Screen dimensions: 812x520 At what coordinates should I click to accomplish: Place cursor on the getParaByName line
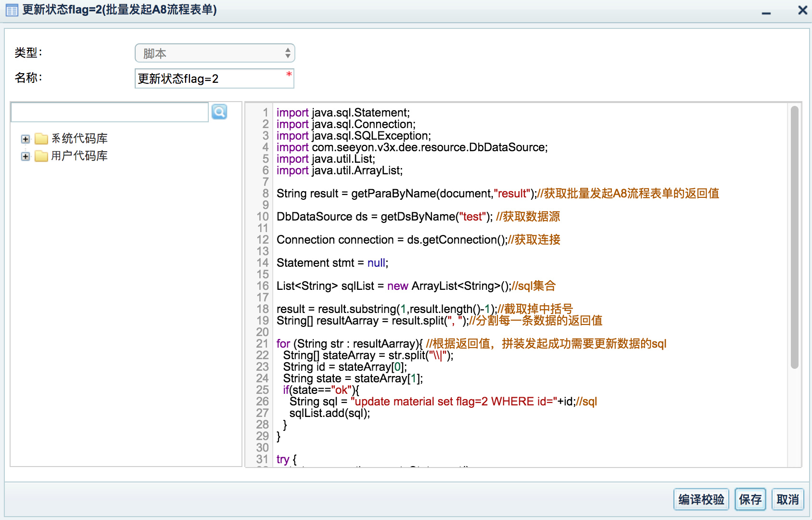point(404,194)
